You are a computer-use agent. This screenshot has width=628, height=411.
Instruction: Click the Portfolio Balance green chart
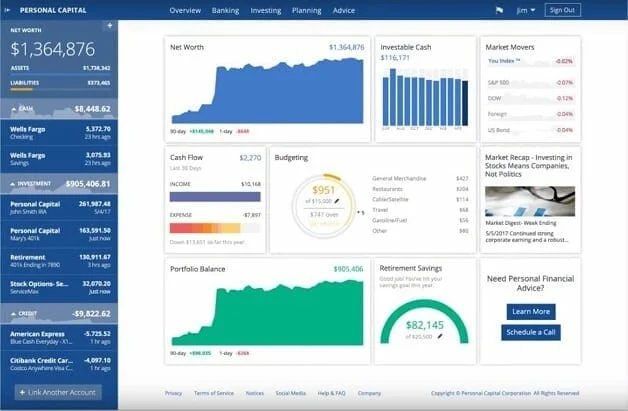pyautogui.click(x=268, y=316)
